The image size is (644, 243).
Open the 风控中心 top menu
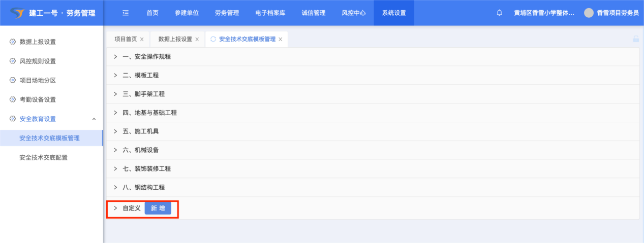[x=353, y=13]
